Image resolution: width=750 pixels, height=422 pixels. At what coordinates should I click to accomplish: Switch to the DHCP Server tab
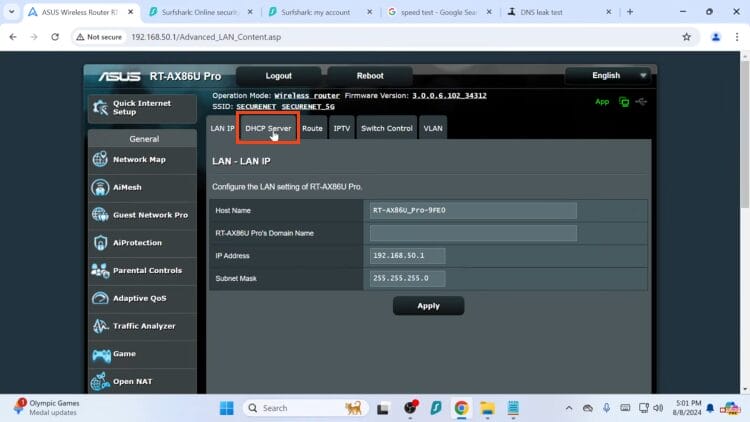pyautogui.click(x=268, y=128)
